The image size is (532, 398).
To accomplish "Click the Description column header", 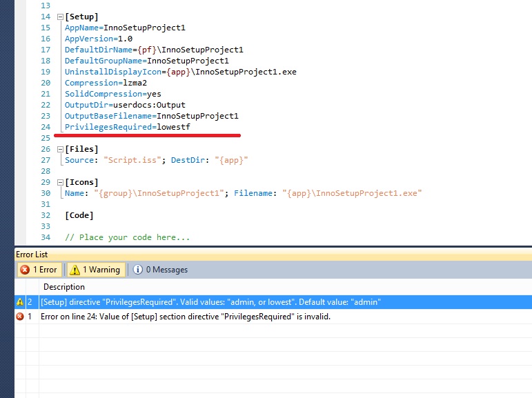I will pos(64,287).
